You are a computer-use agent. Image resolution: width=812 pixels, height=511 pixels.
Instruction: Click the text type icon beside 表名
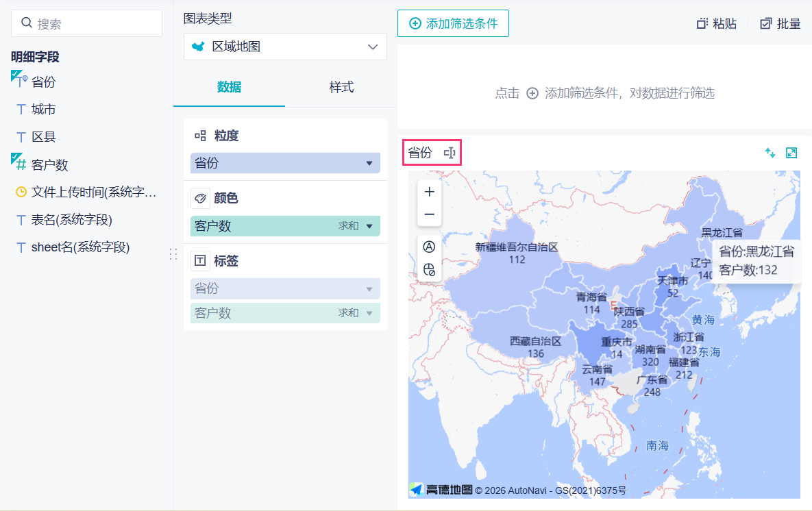(x=21, y=219)
